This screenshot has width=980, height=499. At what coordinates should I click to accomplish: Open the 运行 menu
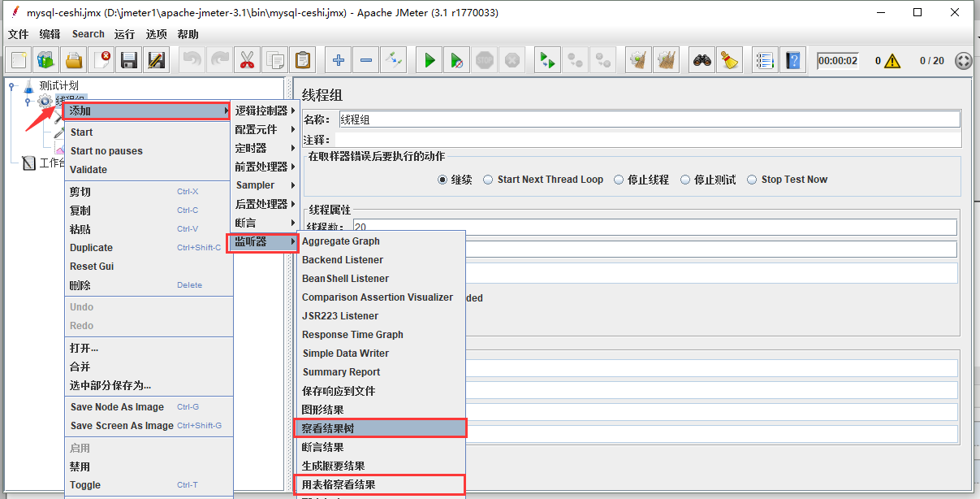(x=124, y=34)
